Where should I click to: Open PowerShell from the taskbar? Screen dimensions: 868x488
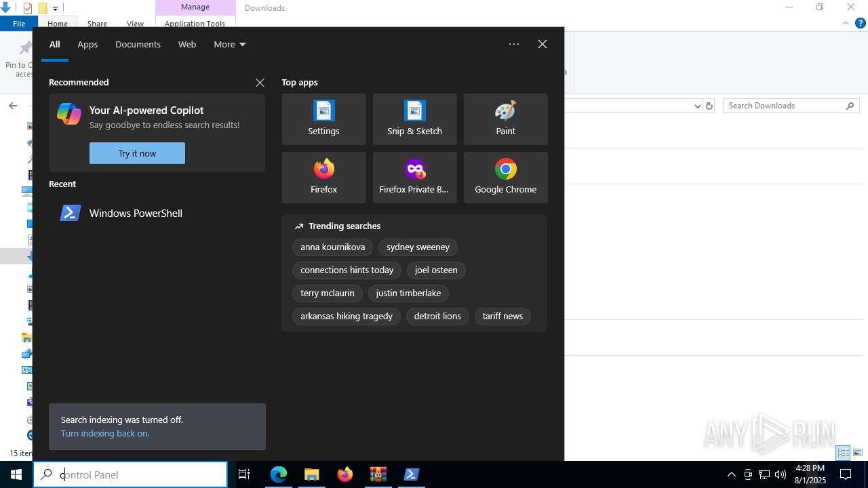tap(412, 474)
